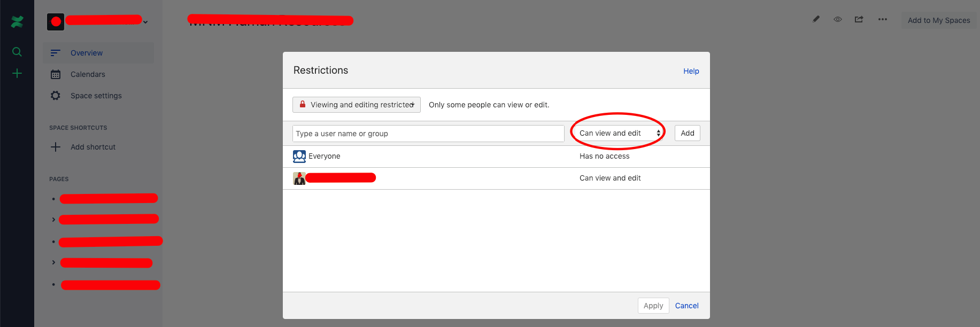Click the Add button in Restrictions
This screenshot has width=980, height=327.
[x=688, y=133]
